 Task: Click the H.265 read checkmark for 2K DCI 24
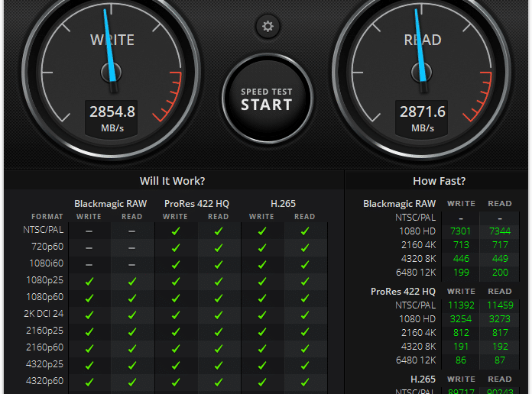click(x=305, y=315)
